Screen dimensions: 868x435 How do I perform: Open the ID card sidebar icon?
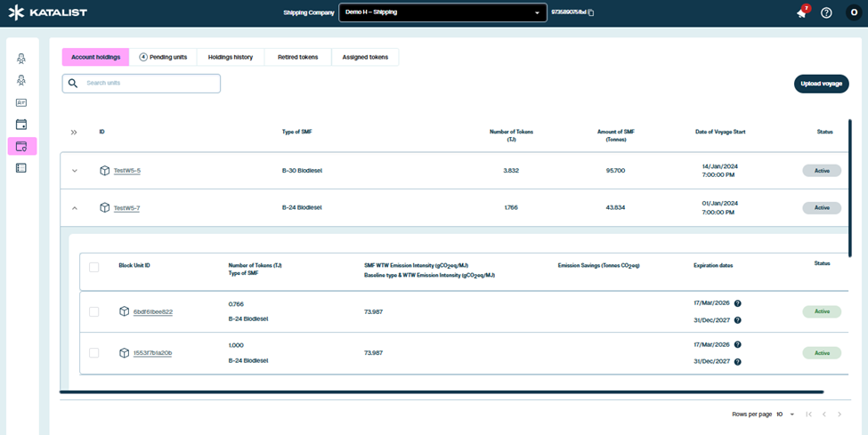click(x=21, y=103)
